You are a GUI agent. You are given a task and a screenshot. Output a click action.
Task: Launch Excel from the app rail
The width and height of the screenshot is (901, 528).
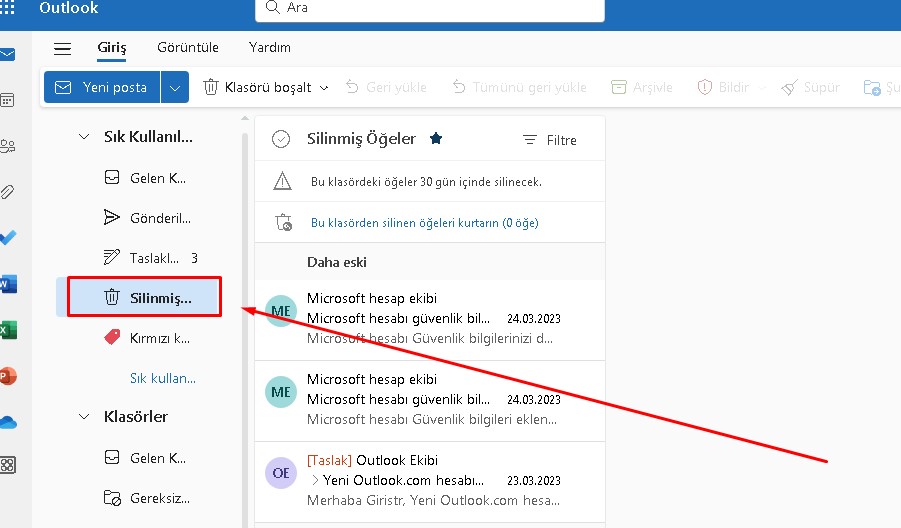[8, 330]
